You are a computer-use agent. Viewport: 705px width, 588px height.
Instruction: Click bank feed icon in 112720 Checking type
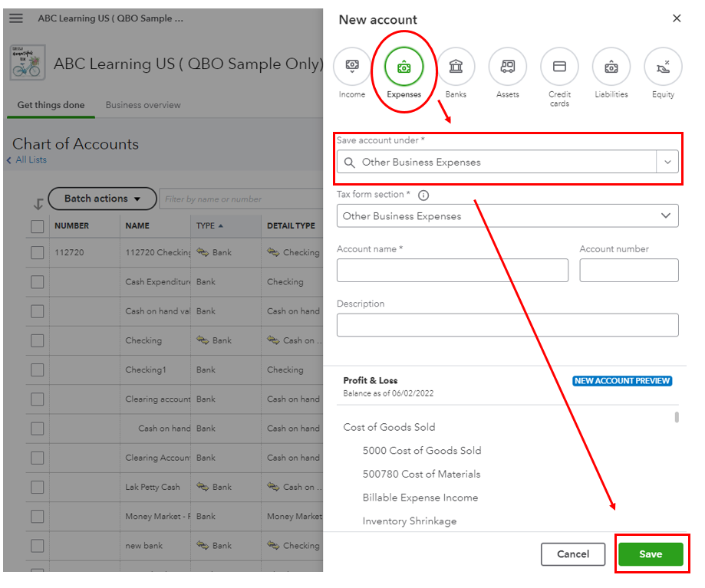click(203, 252)
